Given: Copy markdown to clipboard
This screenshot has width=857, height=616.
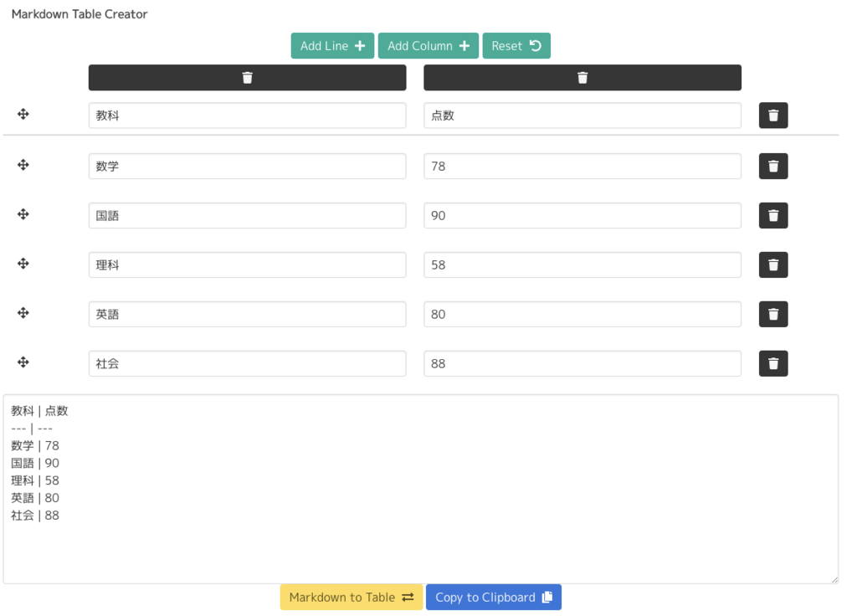Looking at the screenshot, I should [494, 597].
